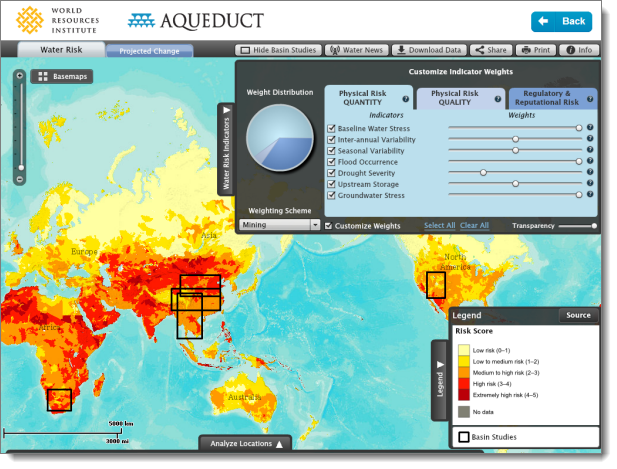Click the World Resources Institute logo

tap(58, 20)
